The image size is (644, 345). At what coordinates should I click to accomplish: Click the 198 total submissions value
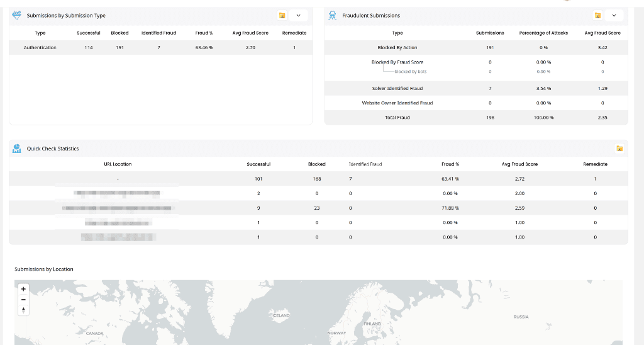(490, 118)
